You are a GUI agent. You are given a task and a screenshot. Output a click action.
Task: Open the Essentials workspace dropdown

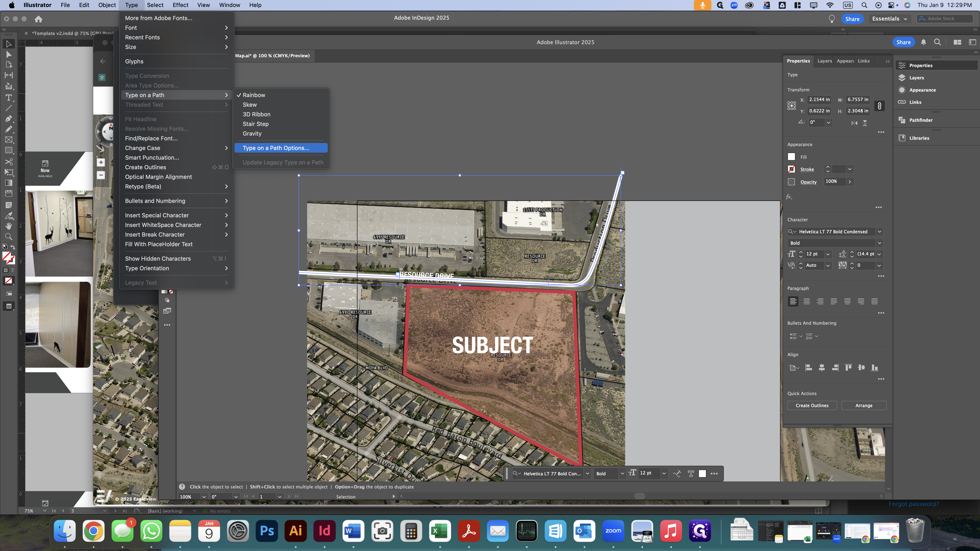889,19
